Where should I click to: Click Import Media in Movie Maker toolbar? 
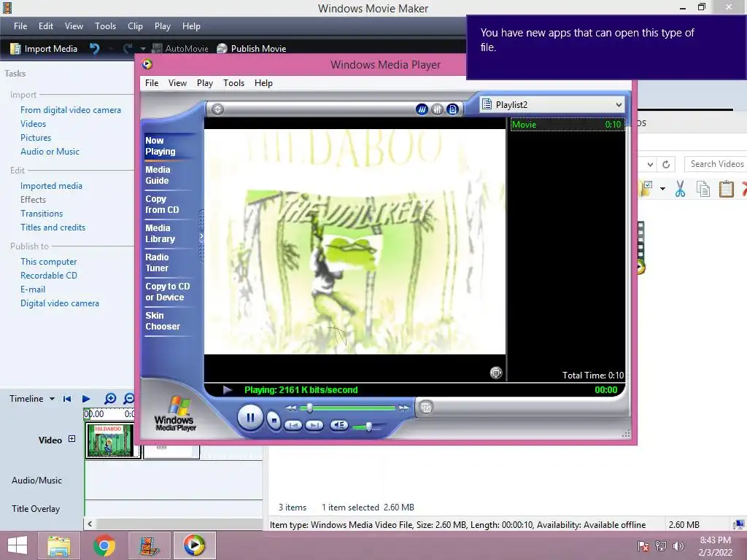coord(44,49)
